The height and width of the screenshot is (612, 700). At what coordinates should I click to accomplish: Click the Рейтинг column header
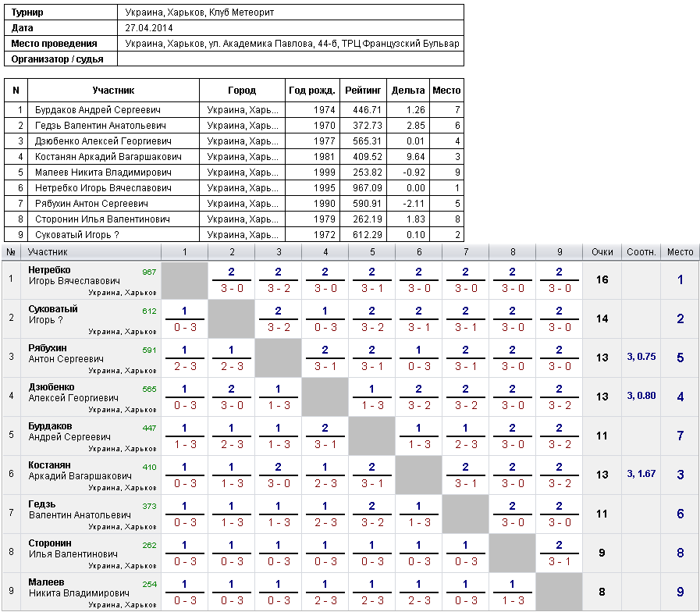click(x=363, y=91)
